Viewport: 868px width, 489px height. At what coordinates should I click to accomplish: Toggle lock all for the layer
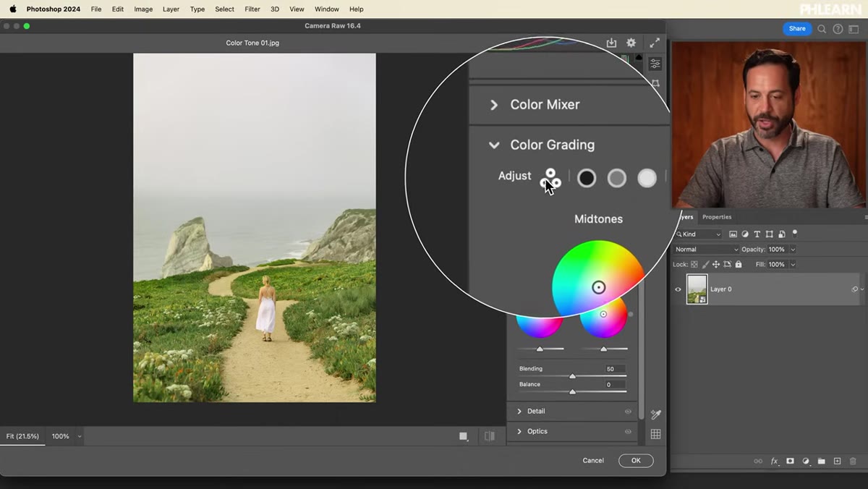pyautogui.click(x=739, y=265)
